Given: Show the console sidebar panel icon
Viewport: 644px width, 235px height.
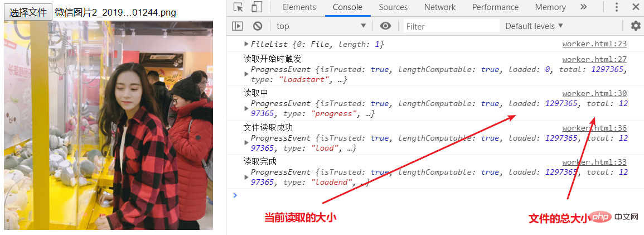Looking at the screenshot, I should pos(238,26).
